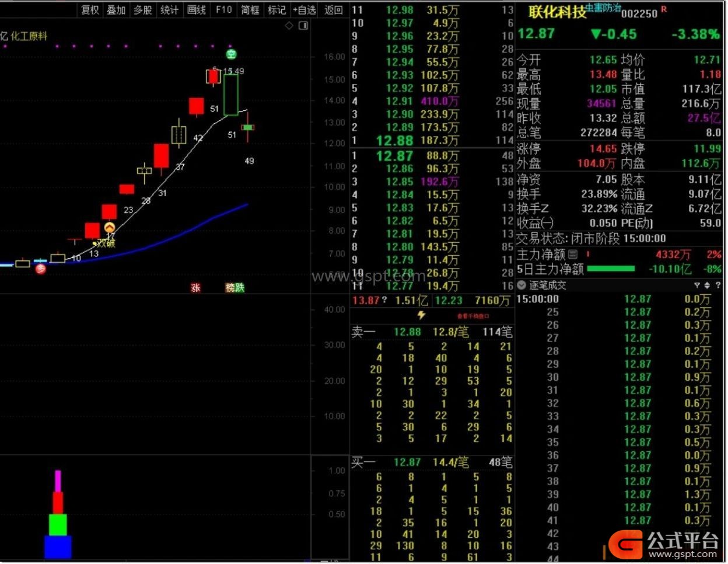Click the large green hollow candlestick

[x=231, y=94]
